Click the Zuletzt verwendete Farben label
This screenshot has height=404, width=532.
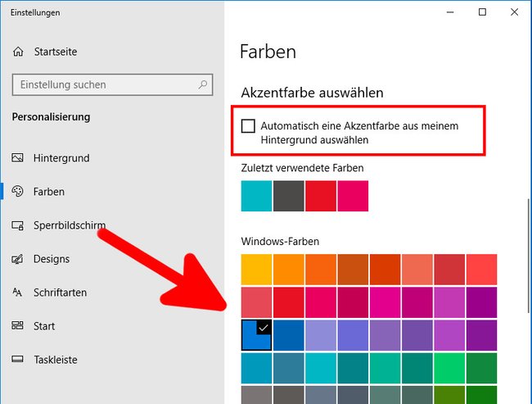pyautogui.click(x=302, y=168)
